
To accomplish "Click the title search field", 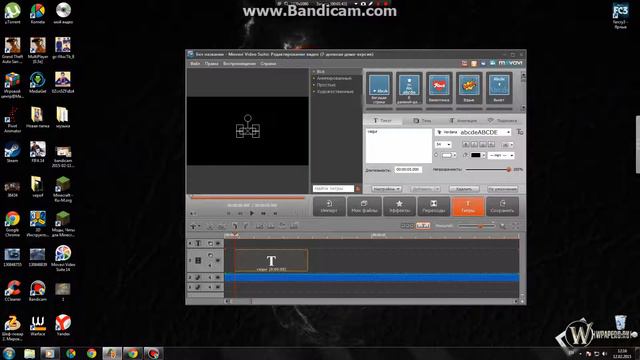I will point(333,189).
